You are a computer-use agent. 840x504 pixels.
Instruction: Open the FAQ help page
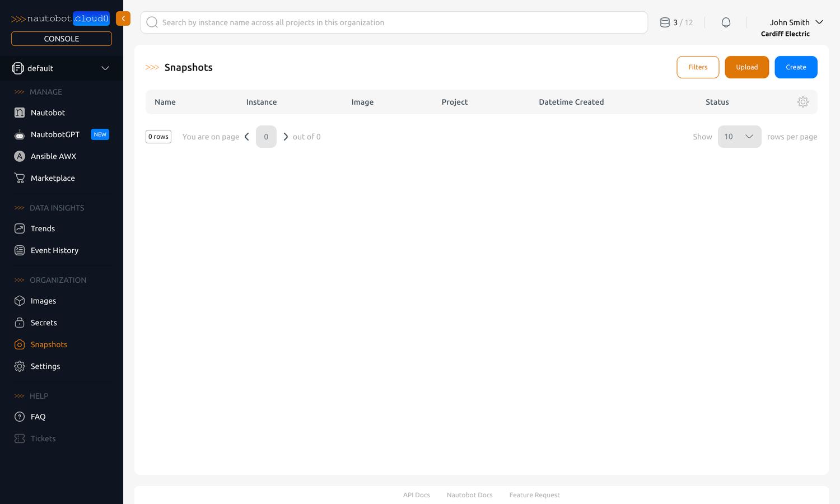pos(38,417)
